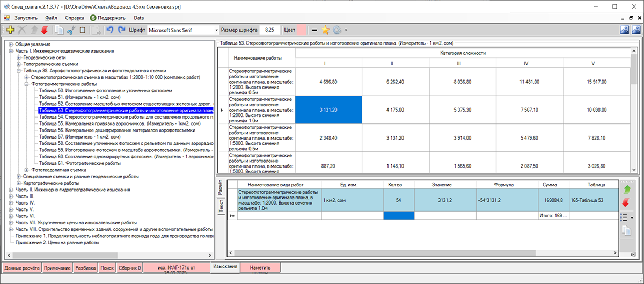Click the red down arrow beside calculation grid
The width and height of the screenshot is (644, 284).
pos(626,202)
